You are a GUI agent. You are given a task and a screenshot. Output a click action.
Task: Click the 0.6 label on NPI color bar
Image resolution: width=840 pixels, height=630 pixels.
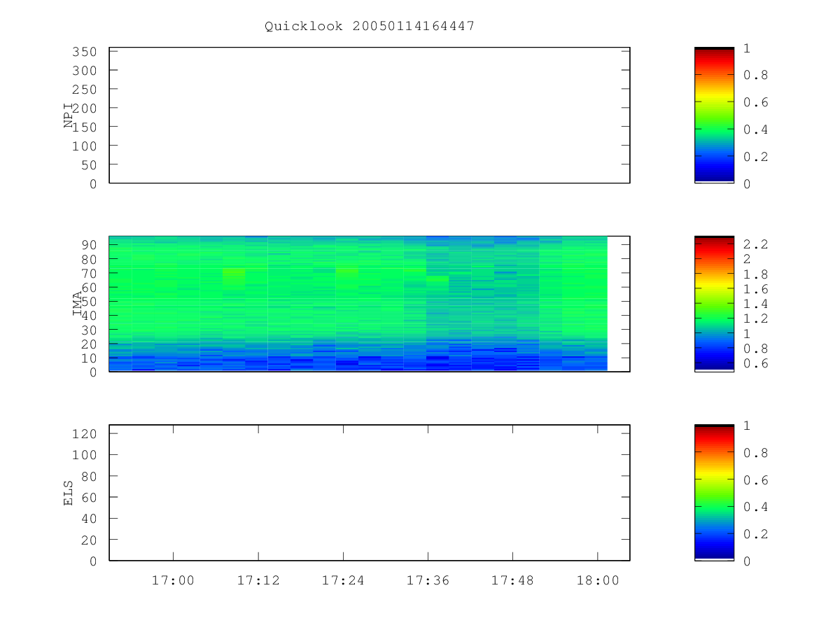[x=755, y=102]
